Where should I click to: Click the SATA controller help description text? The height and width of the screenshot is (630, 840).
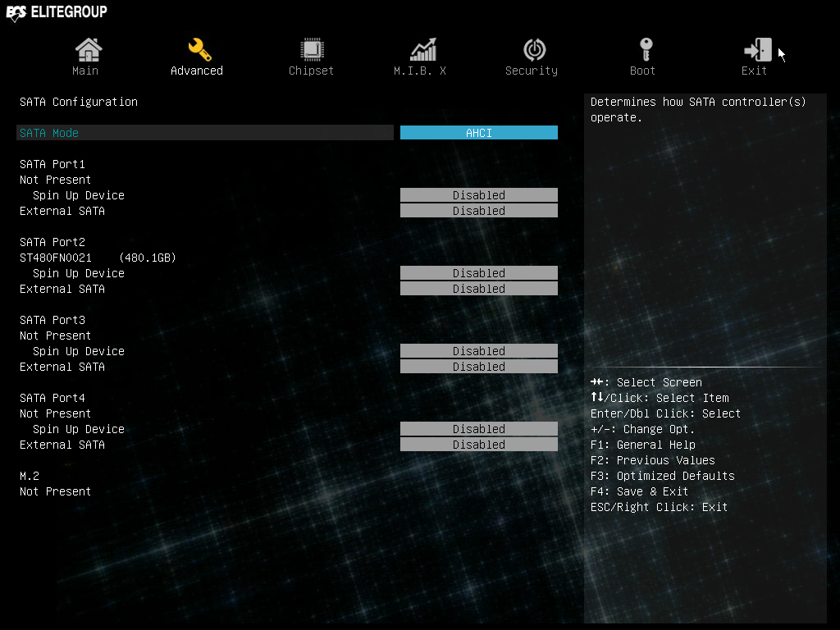point(698,110)
